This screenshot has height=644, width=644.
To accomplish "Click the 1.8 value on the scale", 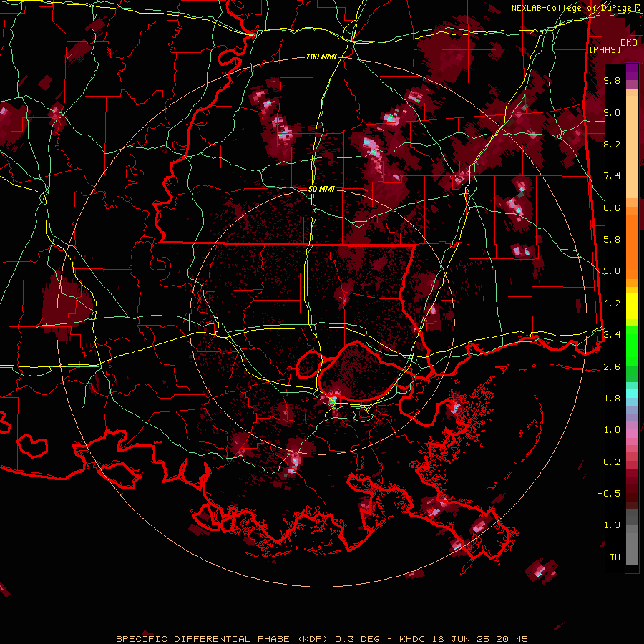I will pos(612,399).
